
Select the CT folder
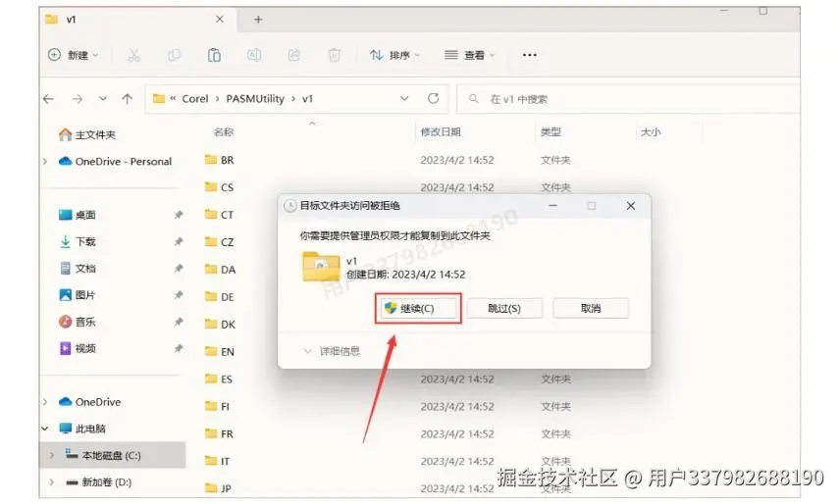220,215
